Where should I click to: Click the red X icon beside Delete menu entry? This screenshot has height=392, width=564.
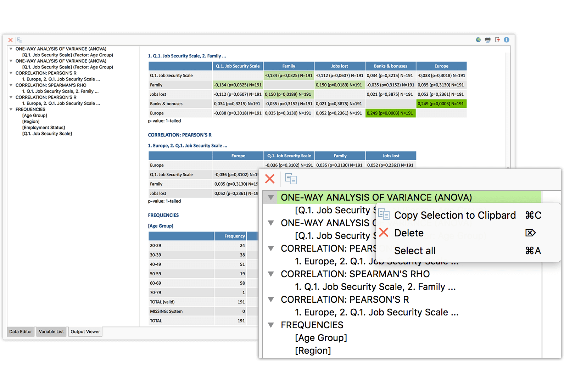point(384,233)
